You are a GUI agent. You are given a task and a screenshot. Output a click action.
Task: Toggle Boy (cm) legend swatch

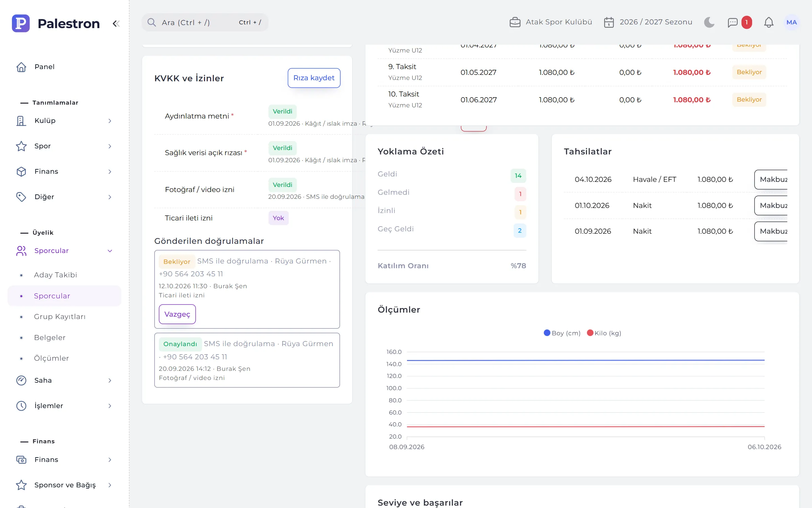[x=547, y=333]
